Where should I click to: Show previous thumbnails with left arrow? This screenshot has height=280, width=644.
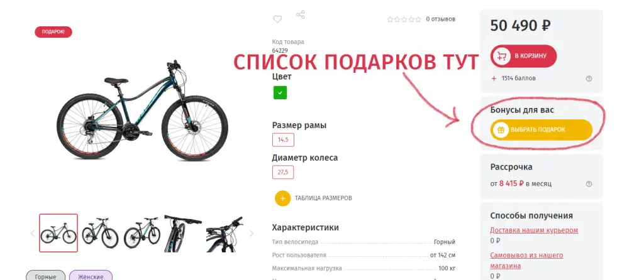33,234
